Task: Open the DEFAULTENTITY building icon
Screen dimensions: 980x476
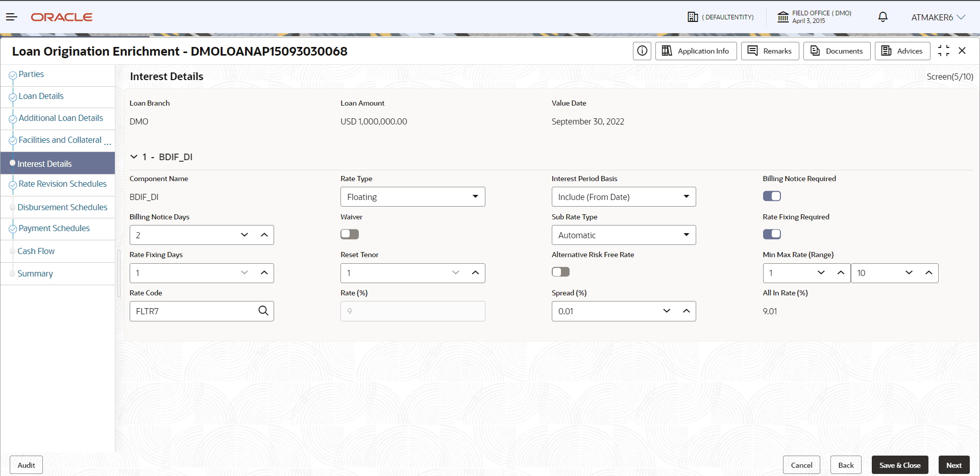Action: coord(693,17)
